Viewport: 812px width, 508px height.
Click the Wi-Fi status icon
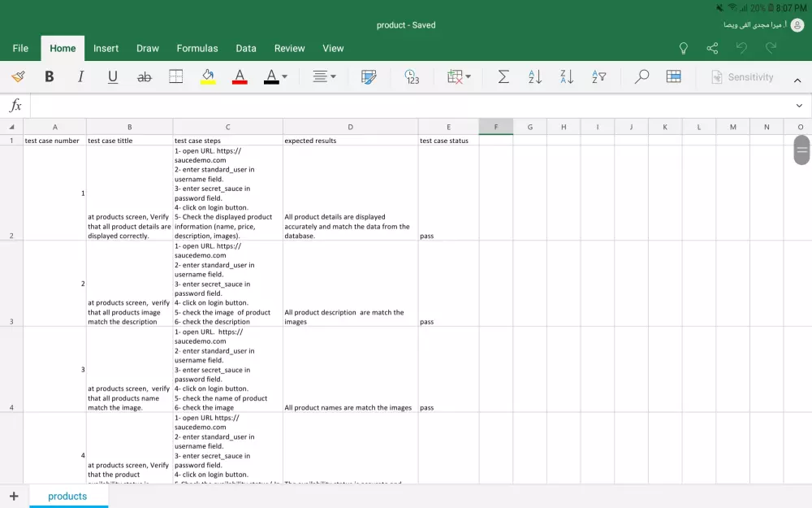click(x=732, y=8)
